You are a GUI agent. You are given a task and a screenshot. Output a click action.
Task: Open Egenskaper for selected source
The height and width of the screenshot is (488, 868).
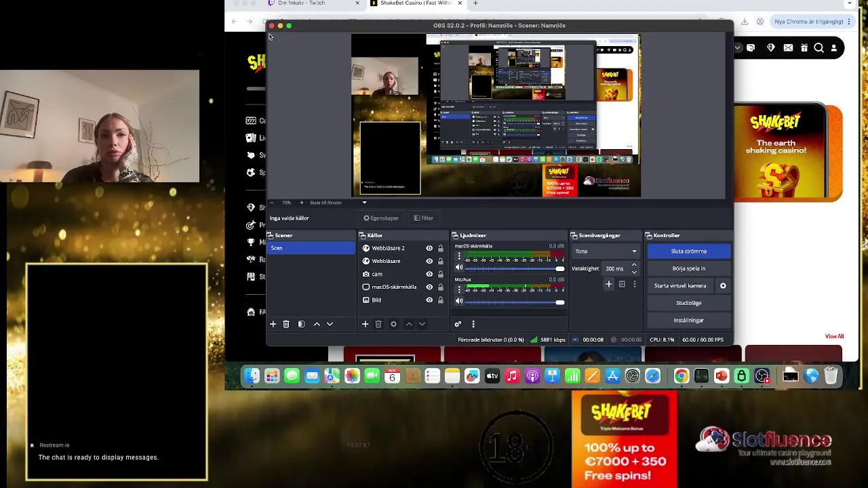click(381, 218)
